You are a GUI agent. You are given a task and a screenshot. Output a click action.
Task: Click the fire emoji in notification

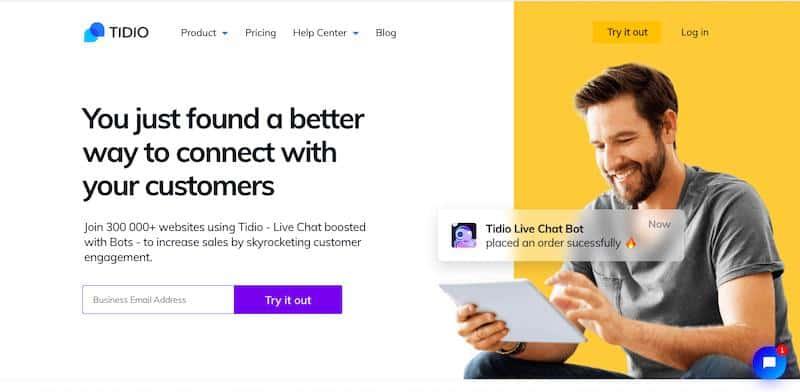tap(631, 243)
